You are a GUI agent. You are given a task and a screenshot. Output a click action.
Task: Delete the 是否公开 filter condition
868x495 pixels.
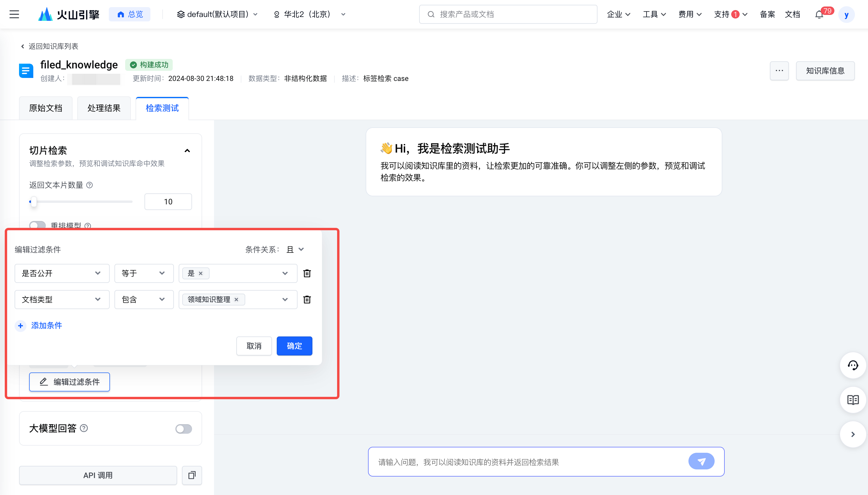tap(307, 273)
